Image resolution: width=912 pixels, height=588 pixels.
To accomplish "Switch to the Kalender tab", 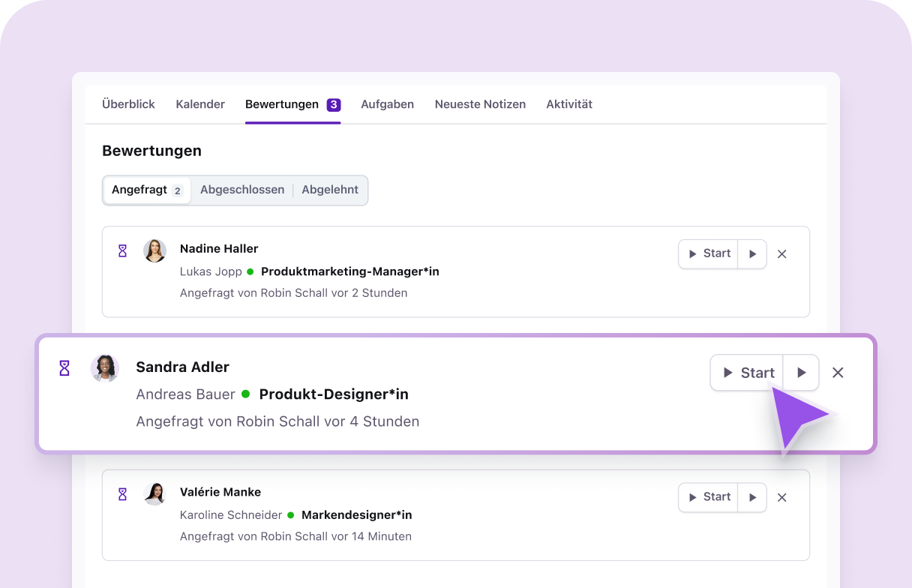I will point(200,104).
